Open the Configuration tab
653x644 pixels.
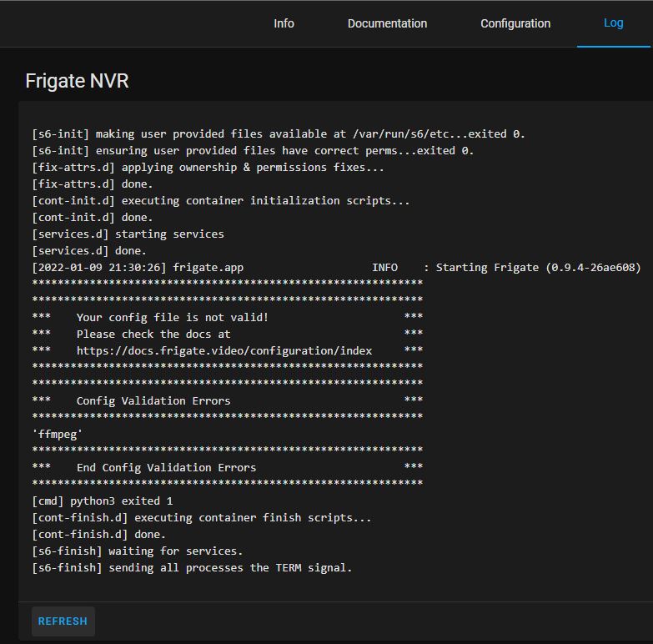(x=515, y=23)
